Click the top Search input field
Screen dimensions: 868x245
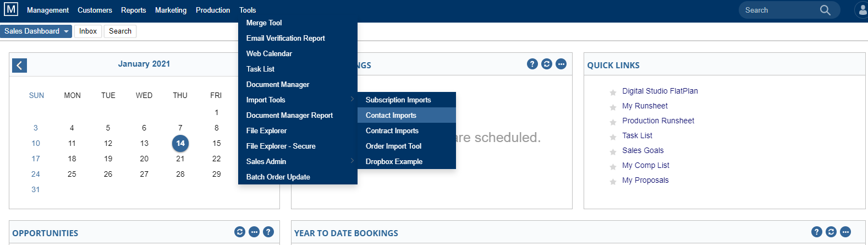780,10
